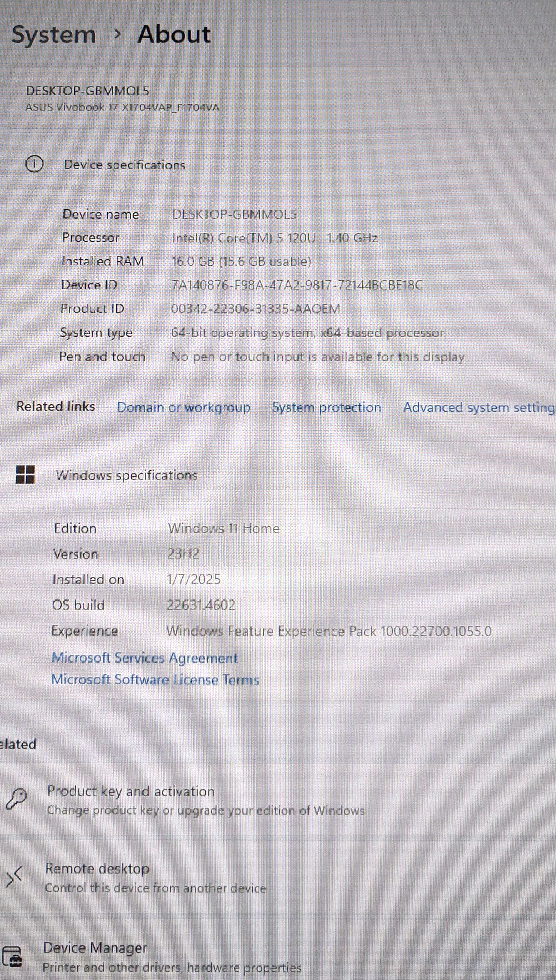
Task: Click the Device ID label
Action: (89, 285)
